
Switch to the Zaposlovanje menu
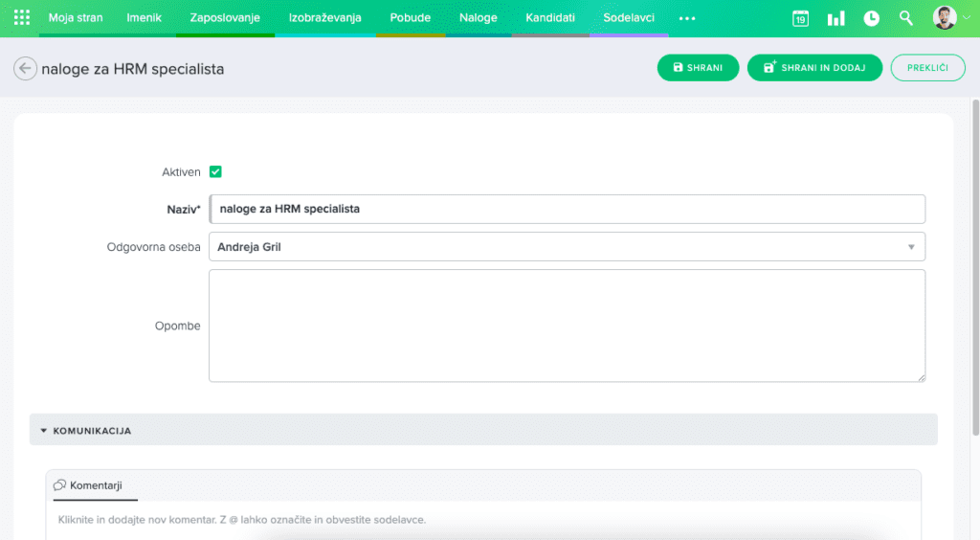pyautogui.click(x=225, y=18)
